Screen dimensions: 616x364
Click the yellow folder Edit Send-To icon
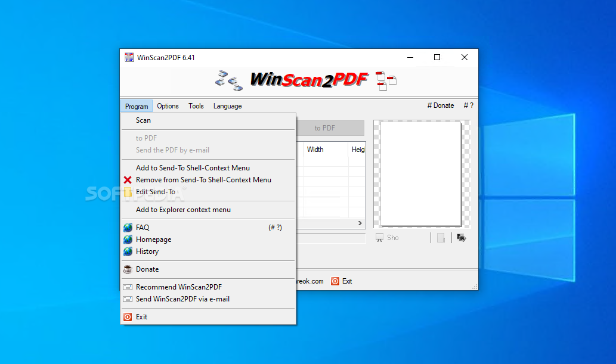[128, 192]
